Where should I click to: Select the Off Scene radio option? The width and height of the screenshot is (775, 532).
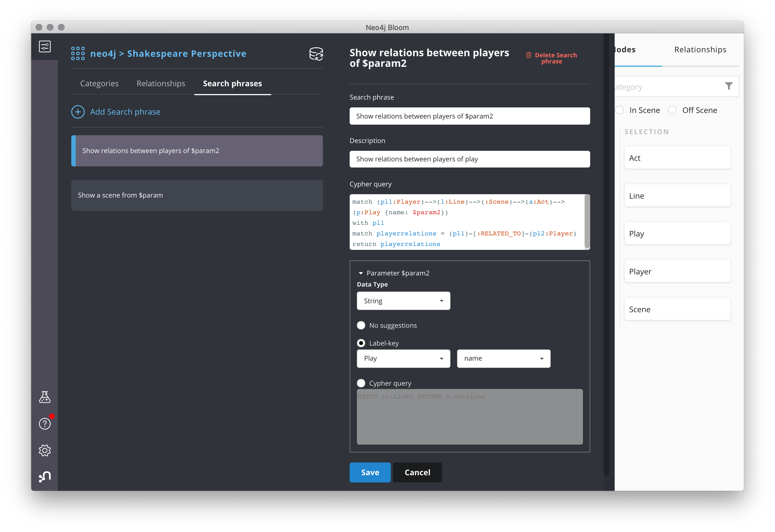coord(672,110)
